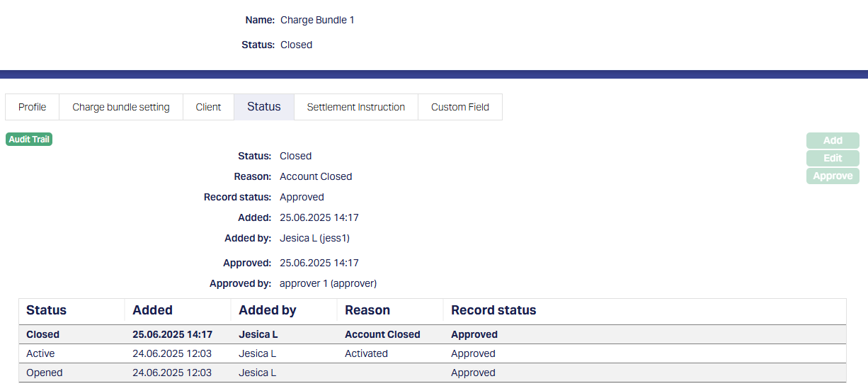Switch to Charge bundle setting tab
868x386 pixels.
(x=121, y=107)
